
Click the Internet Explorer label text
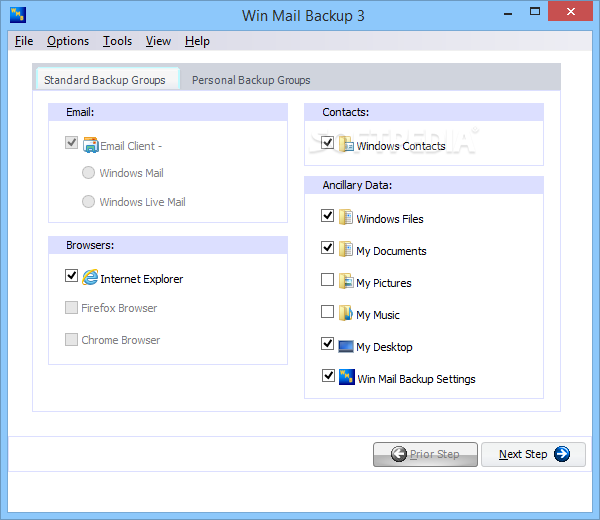(142, 279)
